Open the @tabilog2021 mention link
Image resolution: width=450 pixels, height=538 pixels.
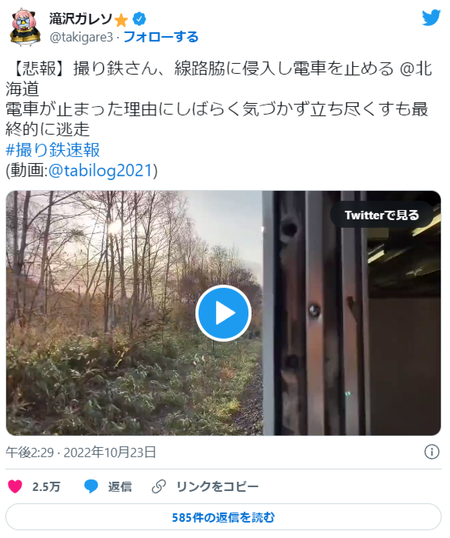(x=100, y=170)
